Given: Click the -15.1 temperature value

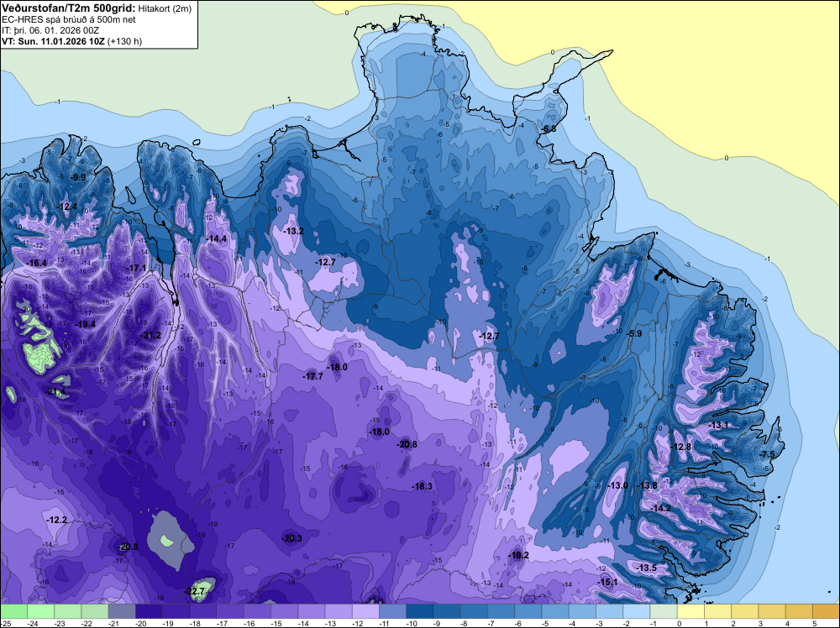Looking at the screenshot, I should click(607, 582).
